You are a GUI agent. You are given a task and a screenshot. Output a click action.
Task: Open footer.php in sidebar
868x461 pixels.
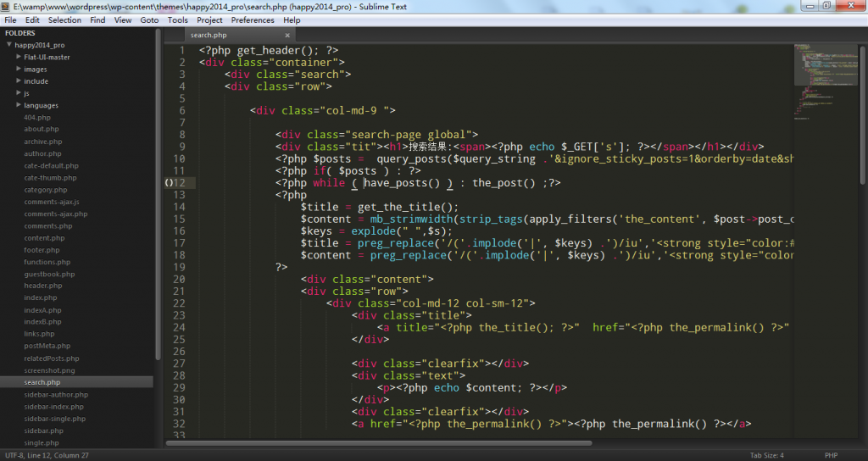click(x=42, y=250)
